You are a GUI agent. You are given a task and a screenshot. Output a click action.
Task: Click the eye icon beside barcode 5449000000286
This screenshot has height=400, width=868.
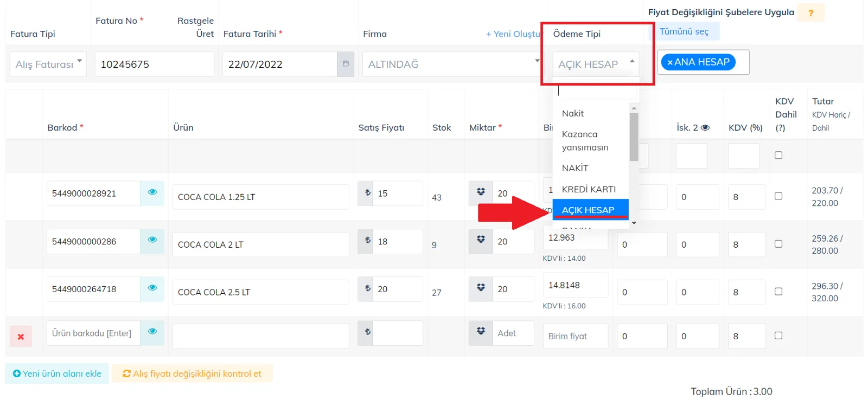tap(152, 240)
